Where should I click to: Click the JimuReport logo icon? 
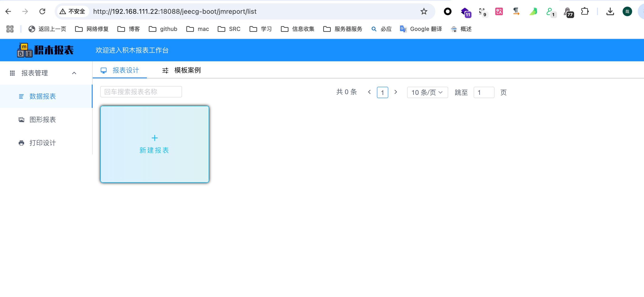point(24,50)
